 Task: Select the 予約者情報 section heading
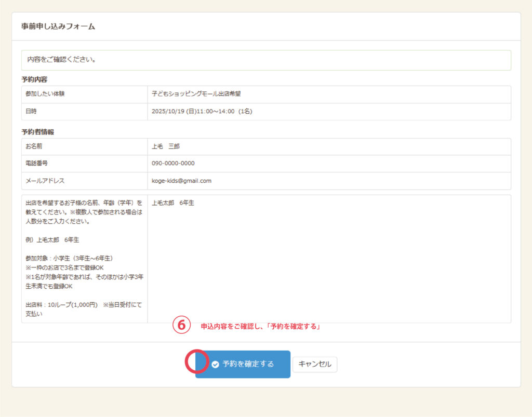pos(37,132)
